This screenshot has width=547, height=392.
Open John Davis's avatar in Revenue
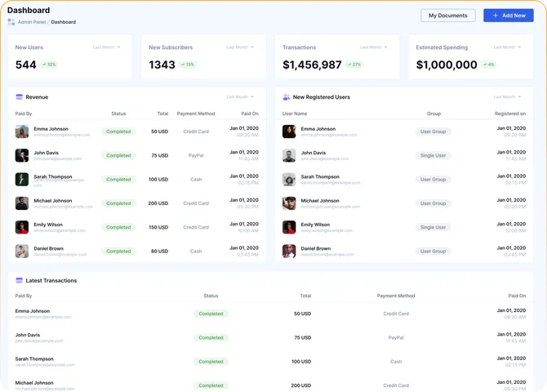[x=22, y=155]
